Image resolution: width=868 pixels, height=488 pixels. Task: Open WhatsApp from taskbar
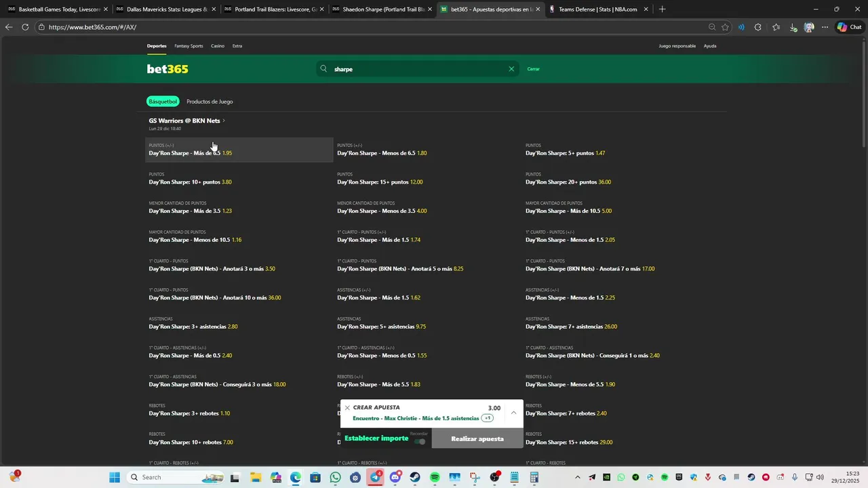(x=335, y=477)
